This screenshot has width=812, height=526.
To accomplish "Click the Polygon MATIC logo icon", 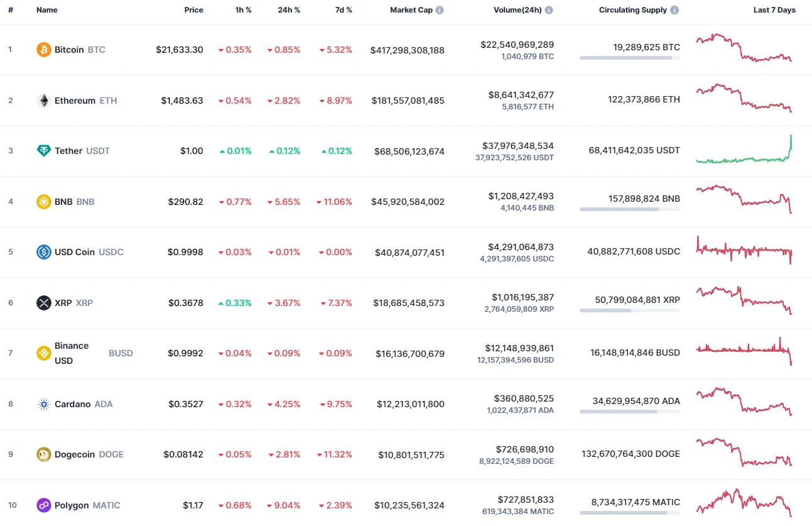I will point(43,505).
